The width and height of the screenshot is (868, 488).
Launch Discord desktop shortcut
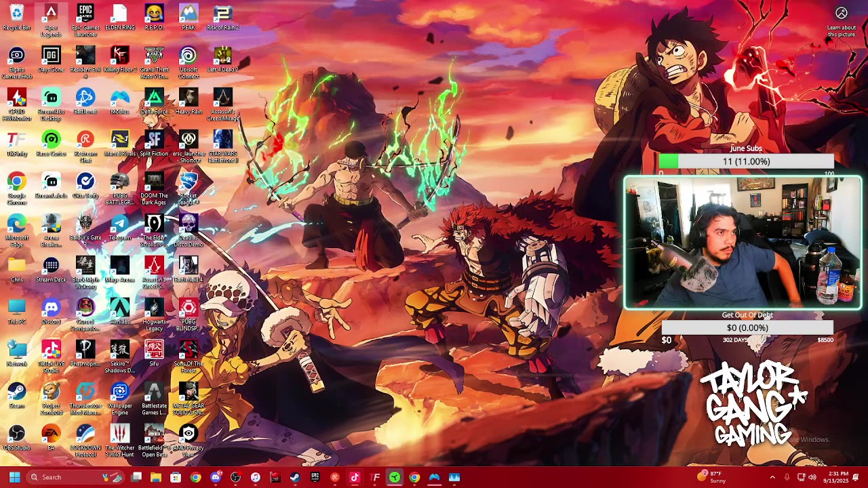pyautogui.click(x=51, y=312)
